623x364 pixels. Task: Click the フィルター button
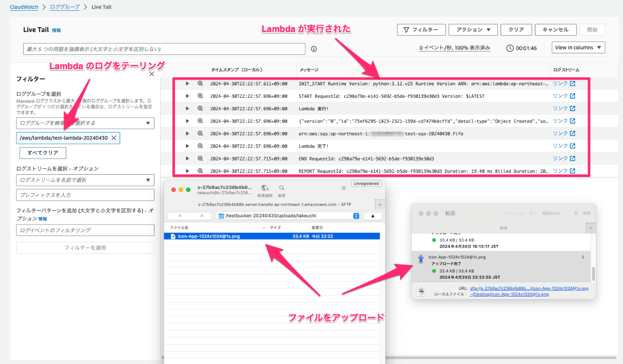[421, 30]
